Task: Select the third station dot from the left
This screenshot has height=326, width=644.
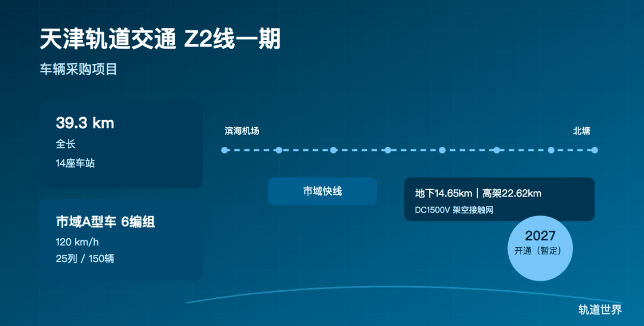Action: 333,150
